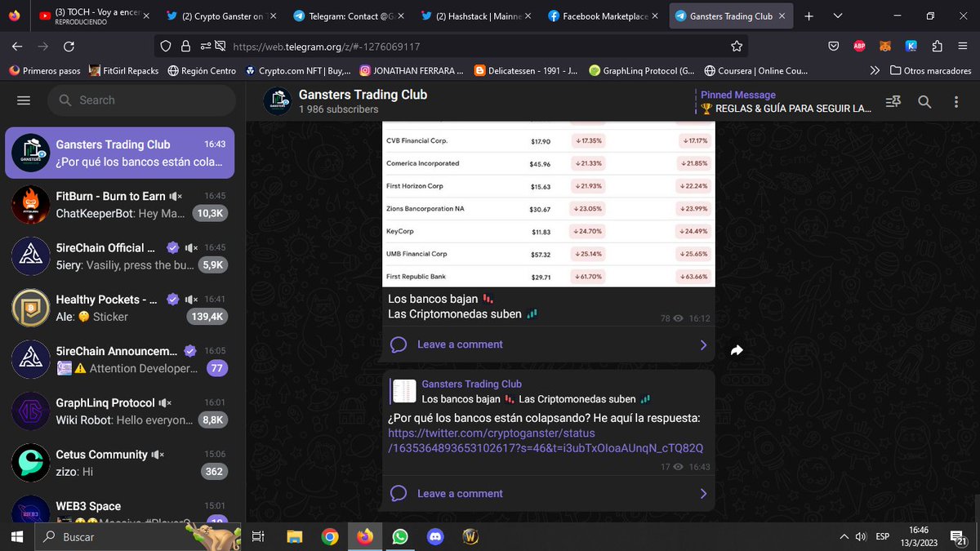This screenshot has width=980, height=551.
Task: Open the Firefox application menu
Action: [962, 47]
